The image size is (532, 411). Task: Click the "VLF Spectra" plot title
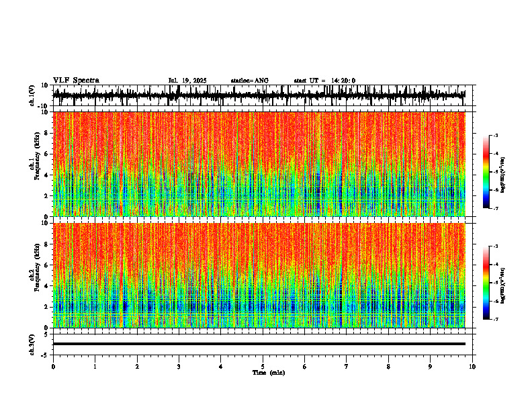76,81
